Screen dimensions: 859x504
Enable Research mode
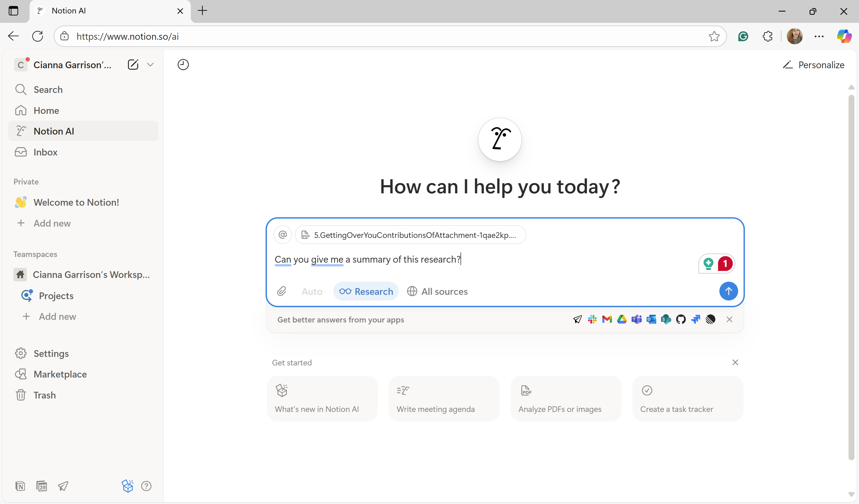(366, 291)
